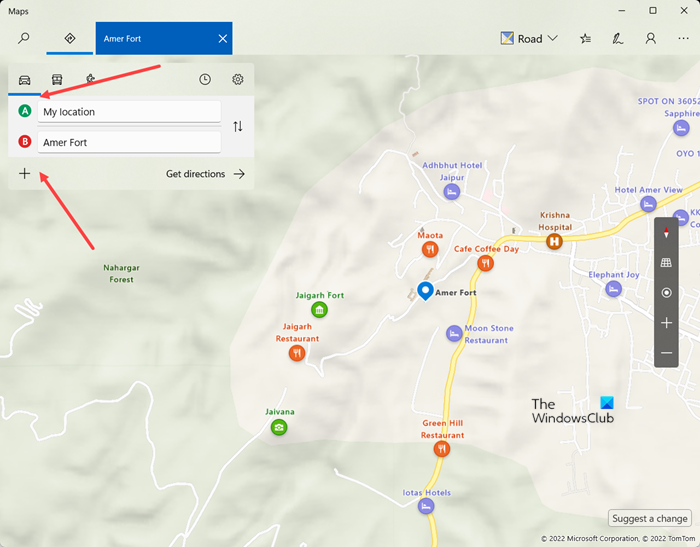
Task: Open route options gear icon
Action: tap(238, 79)
